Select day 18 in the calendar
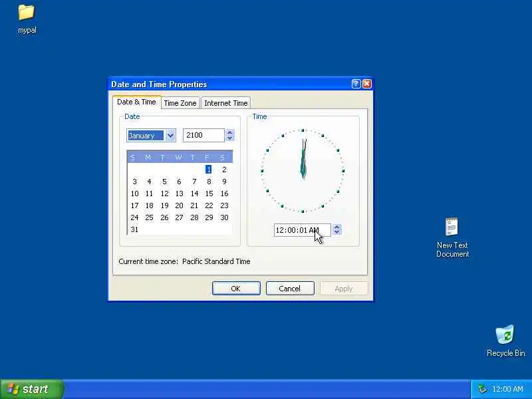The height and width of the screenshot is (399, 532). tap(149, 205)
